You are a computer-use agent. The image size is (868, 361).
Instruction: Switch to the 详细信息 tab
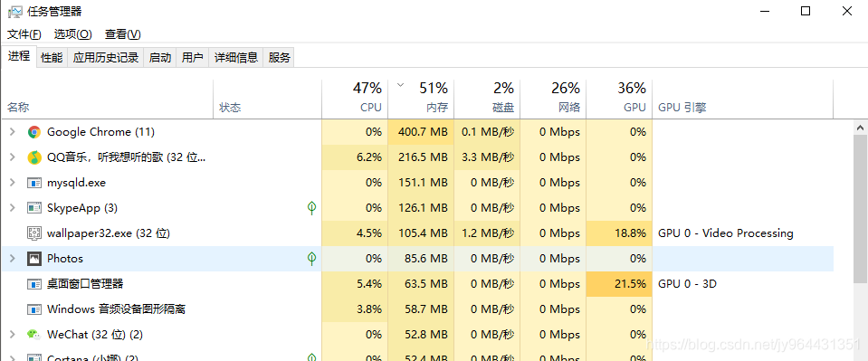[236, 57]
